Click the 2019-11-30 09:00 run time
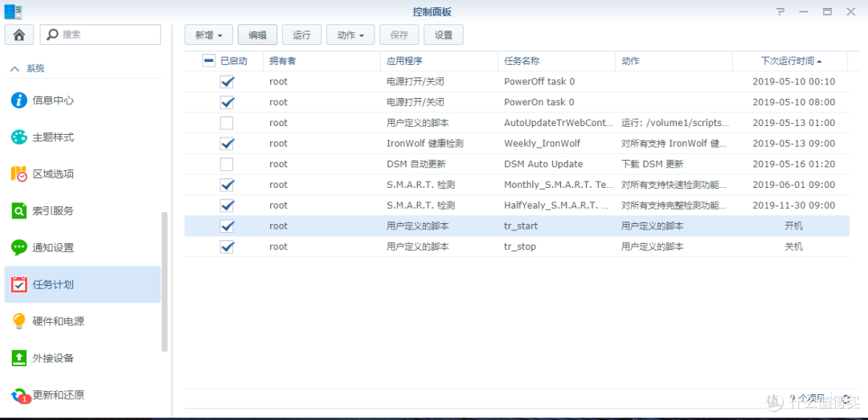This screenshot has height=420, width=868. coord(794,206)
